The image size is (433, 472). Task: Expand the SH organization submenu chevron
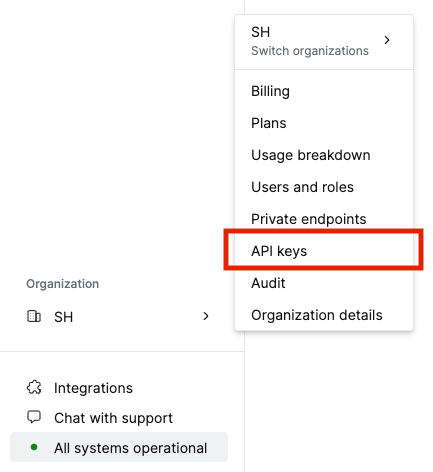tap(206, 316)
